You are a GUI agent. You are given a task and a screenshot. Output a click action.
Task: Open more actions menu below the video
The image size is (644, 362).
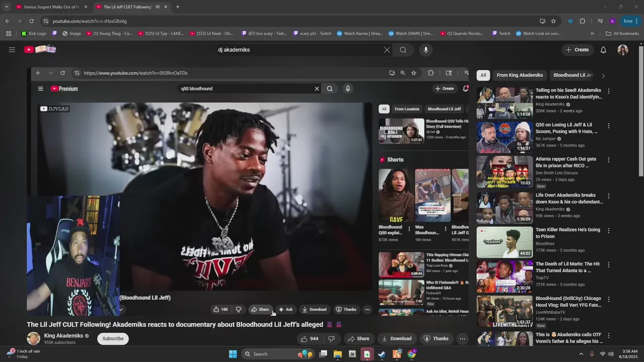462,339
